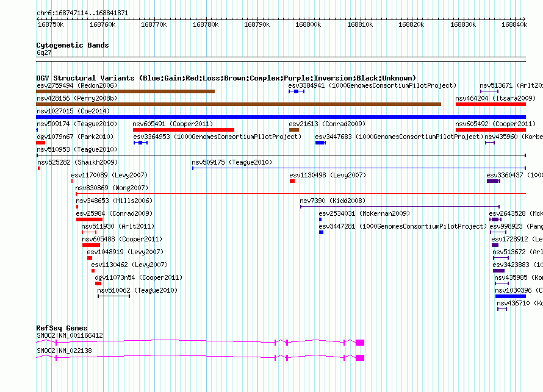Open the SMOC2|NM_001166412 gene label
The height and width of the screenshot is (392, 543).
click(70, 335)
